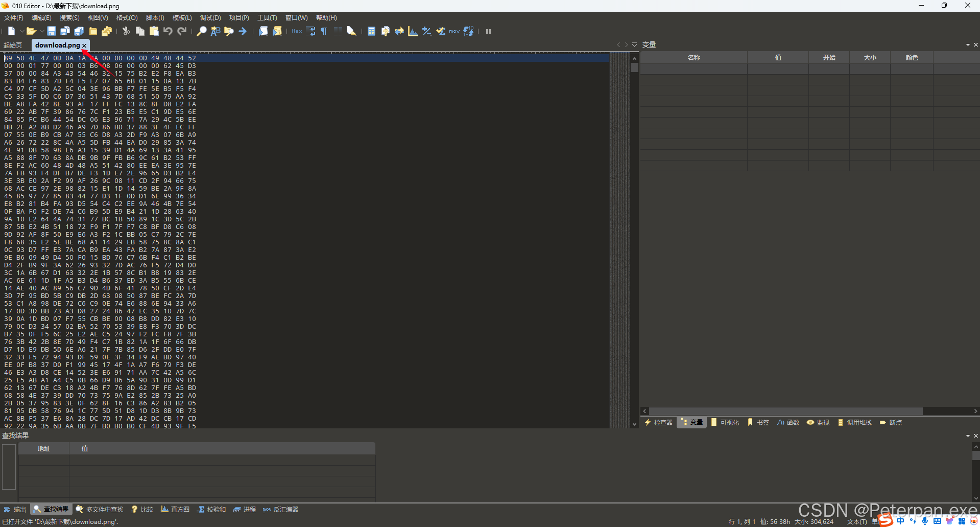Close the download.png tab
This screenshot has width=980, height=527.
tap(84, 45)
